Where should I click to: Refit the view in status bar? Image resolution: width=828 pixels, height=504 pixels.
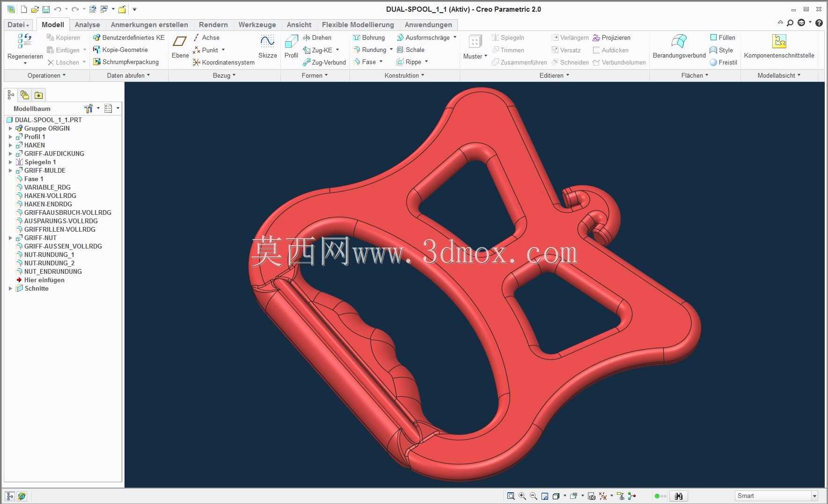coord(511,496)
